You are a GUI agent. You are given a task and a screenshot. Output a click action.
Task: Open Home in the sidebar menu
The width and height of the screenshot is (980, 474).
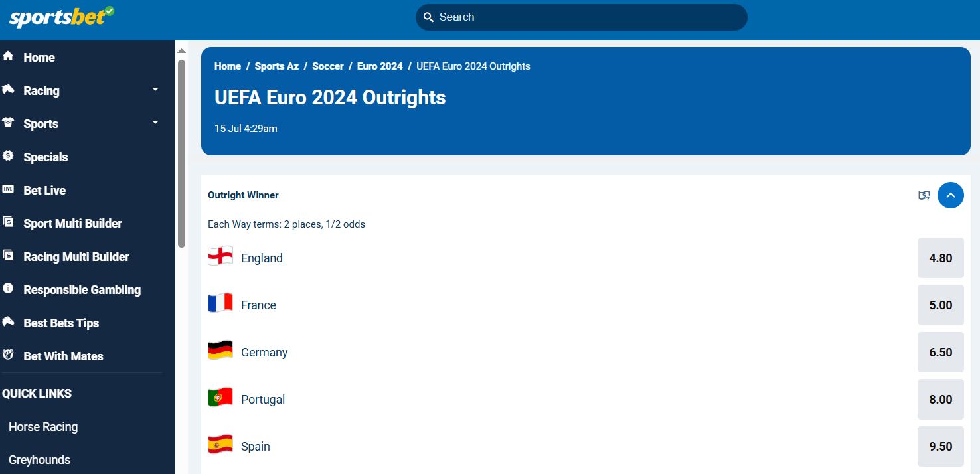39,58
